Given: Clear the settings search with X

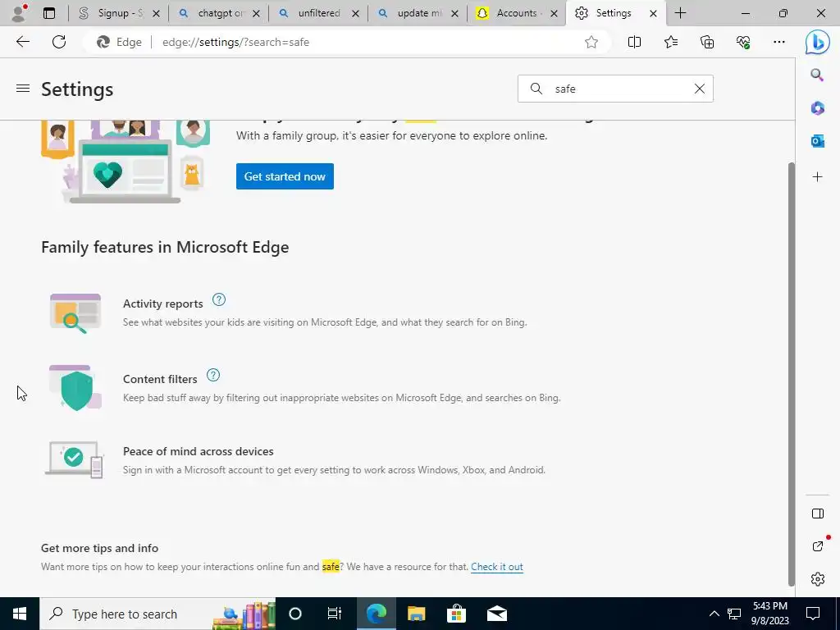Looking at the screenshot, I should (699, 89).
